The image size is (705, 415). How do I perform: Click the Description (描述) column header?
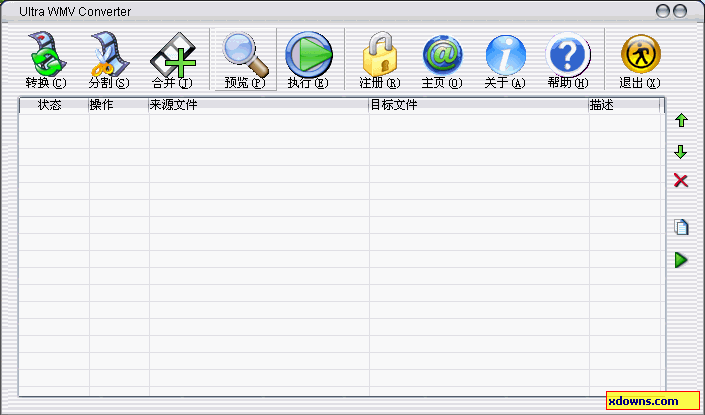(x=625, y=105)
